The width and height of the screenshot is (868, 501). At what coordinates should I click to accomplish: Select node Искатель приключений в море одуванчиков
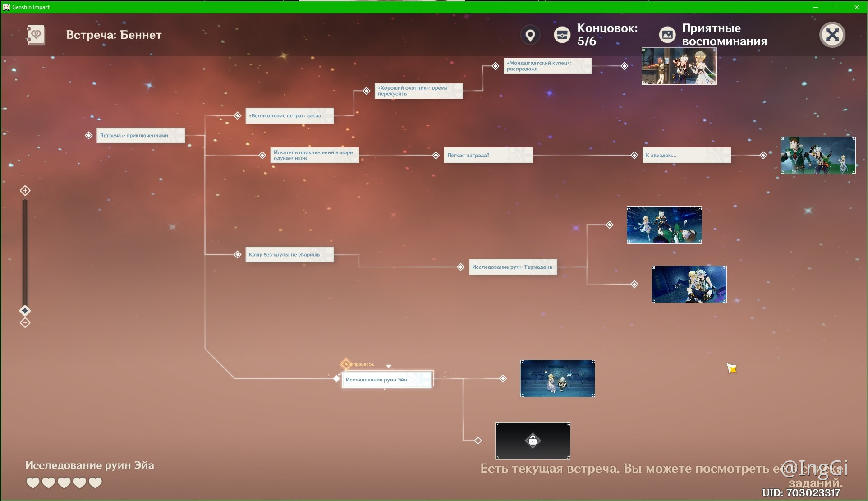point(314,155)
